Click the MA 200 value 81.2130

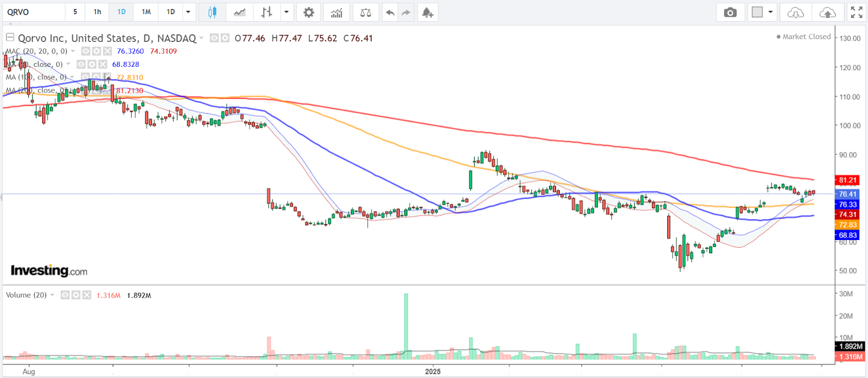(x=130, y=91)
